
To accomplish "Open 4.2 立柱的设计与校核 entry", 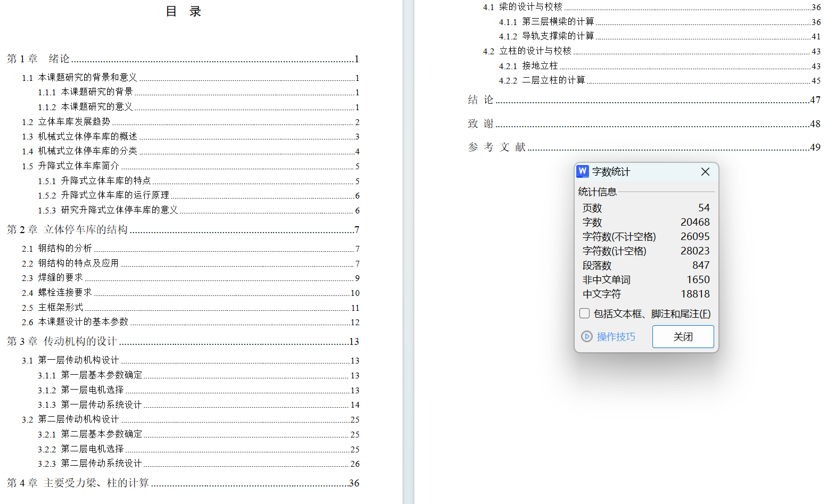I will (x=652, y=51).
